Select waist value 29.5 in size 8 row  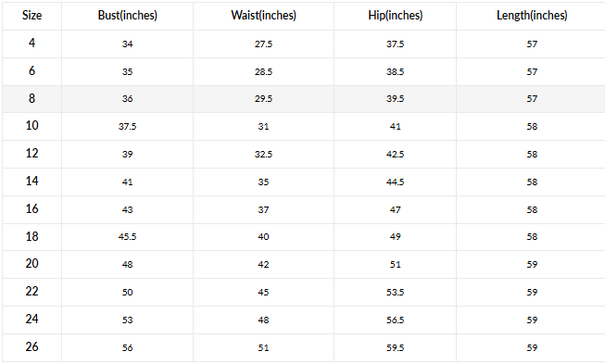[x=263, y=99]
